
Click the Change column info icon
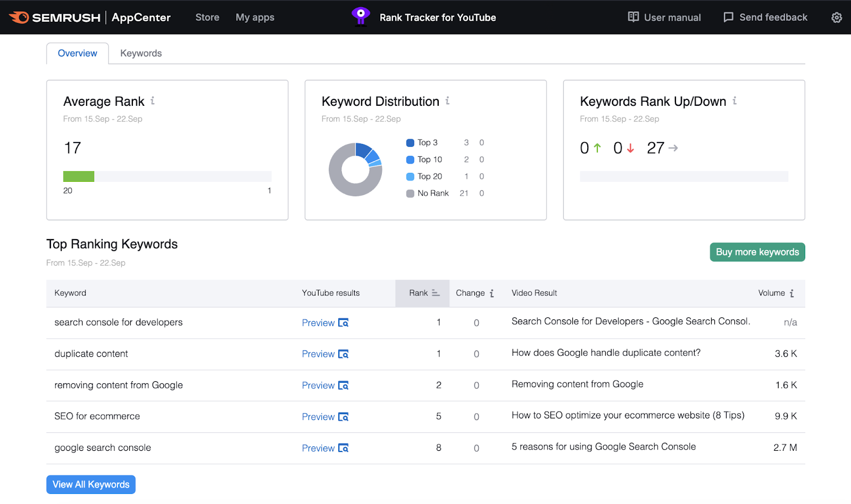pos(492,293)
